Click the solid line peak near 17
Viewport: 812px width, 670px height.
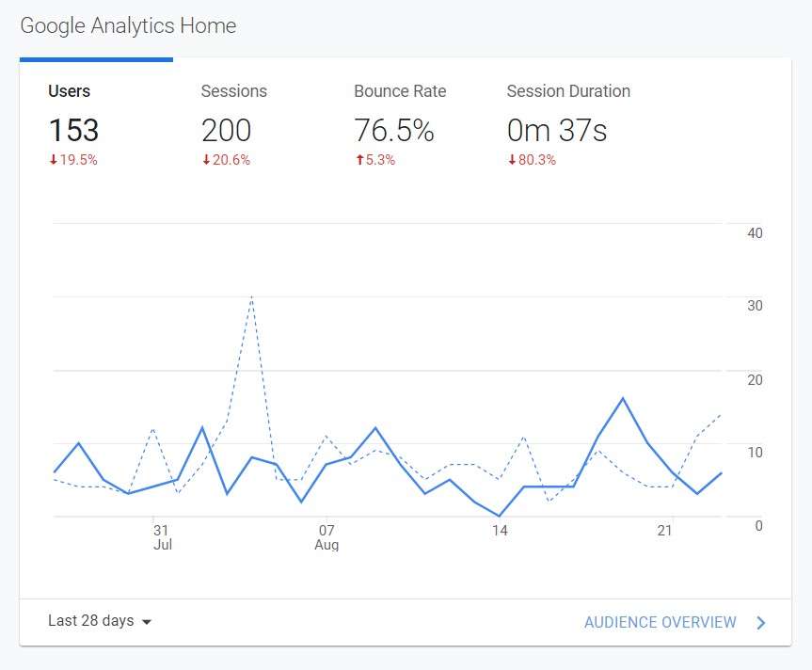(x=623, y=398)
